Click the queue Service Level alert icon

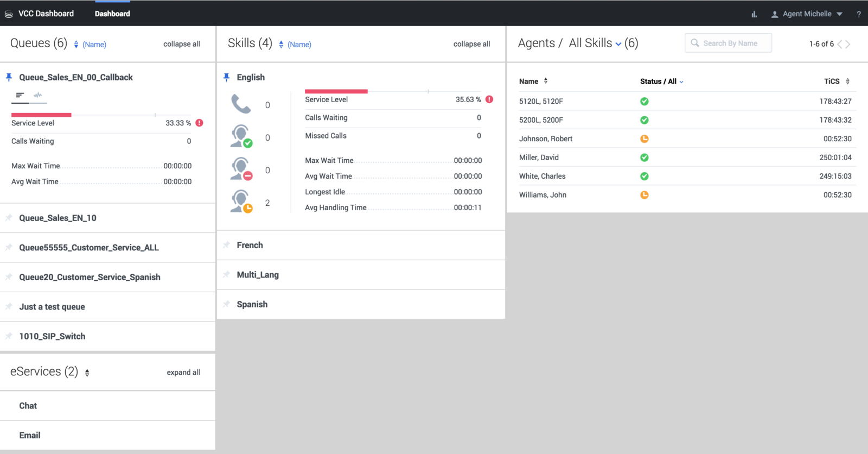[x=200, y=123]
